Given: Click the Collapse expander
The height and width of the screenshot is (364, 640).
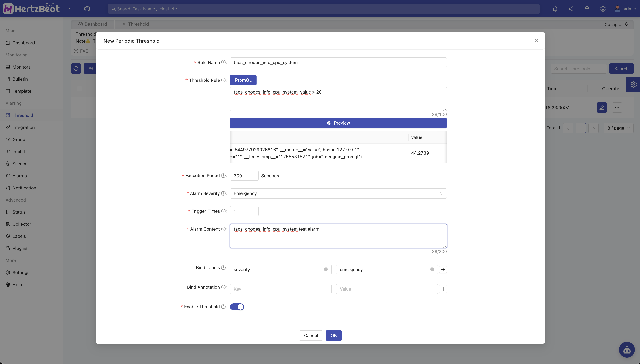Looking at the screenshot, I should coord(616,25).
